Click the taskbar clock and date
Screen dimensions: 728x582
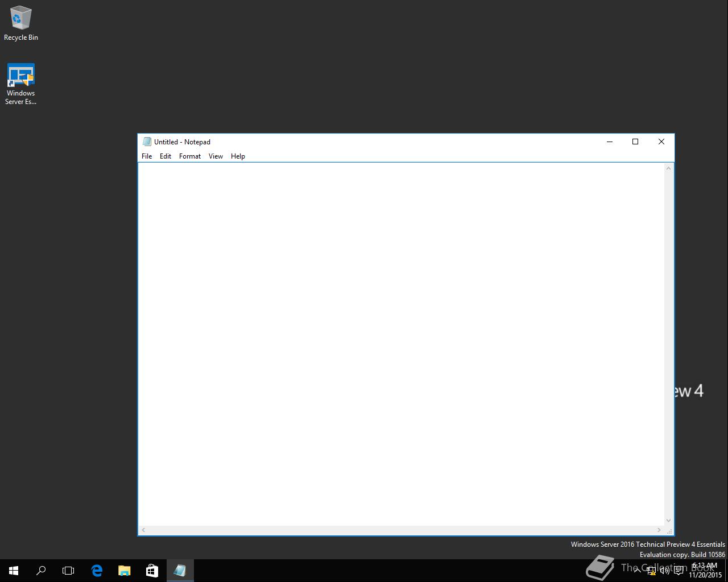pos(705,571)
